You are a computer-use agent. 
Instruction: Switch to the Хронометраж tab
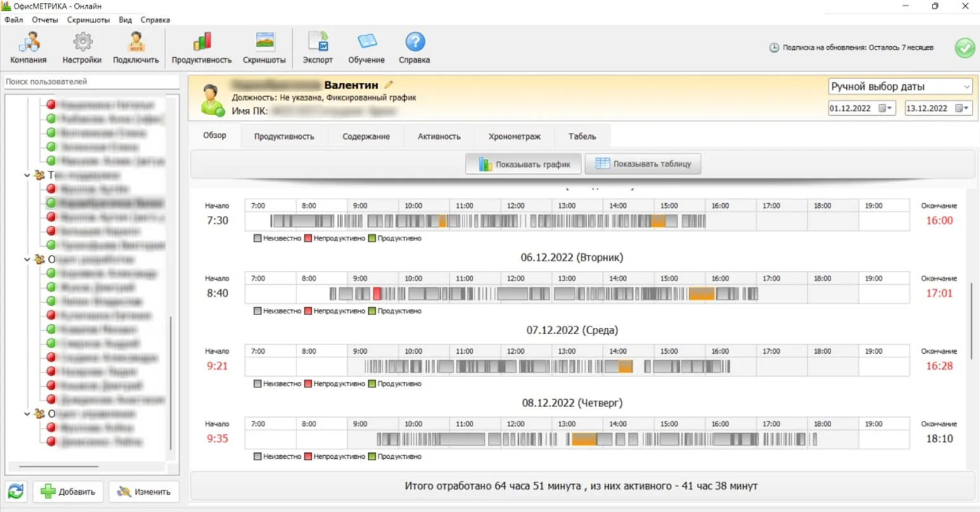coord(514,136)
